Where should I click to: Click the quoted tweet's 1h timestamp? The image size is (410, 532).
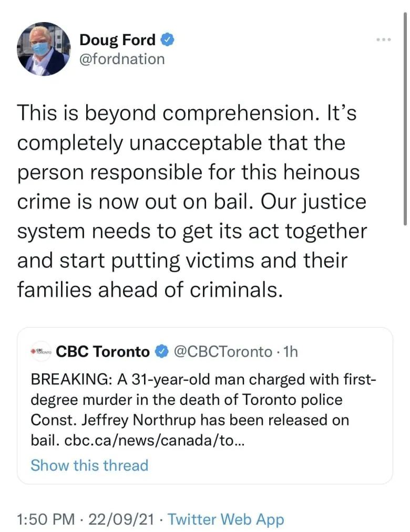click(x=291, y=352)
